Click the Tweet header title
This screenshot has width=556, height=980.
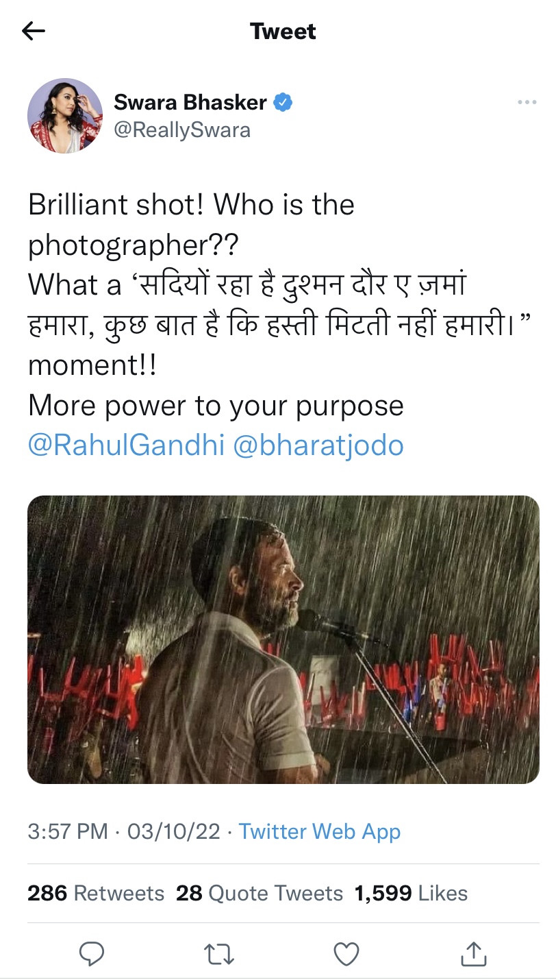(x=283, y=32)
